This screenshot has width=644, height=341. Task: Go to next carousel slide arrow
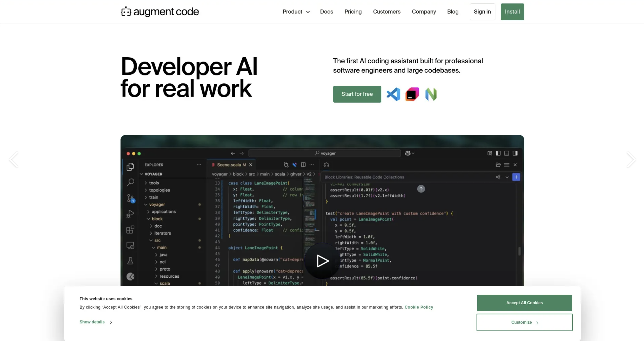coord(631,159)
